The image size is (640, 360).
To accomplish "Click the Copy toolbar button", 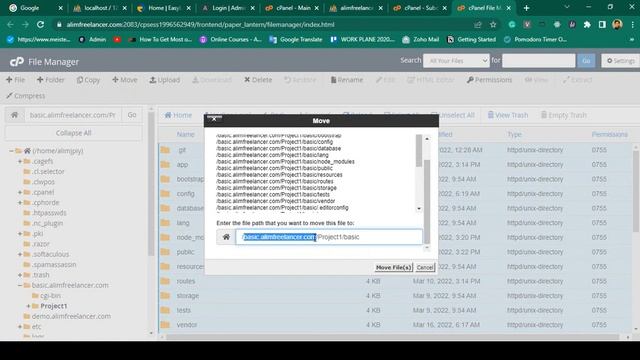I will [88, 80].
